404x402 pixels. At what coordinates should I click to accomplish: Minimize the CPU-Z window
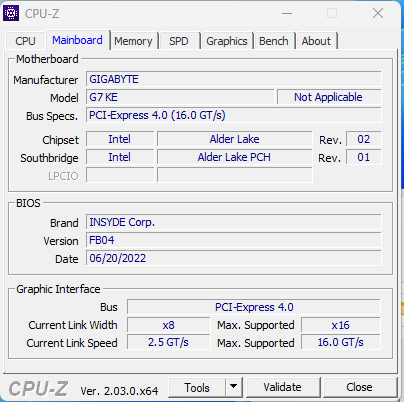287,13
